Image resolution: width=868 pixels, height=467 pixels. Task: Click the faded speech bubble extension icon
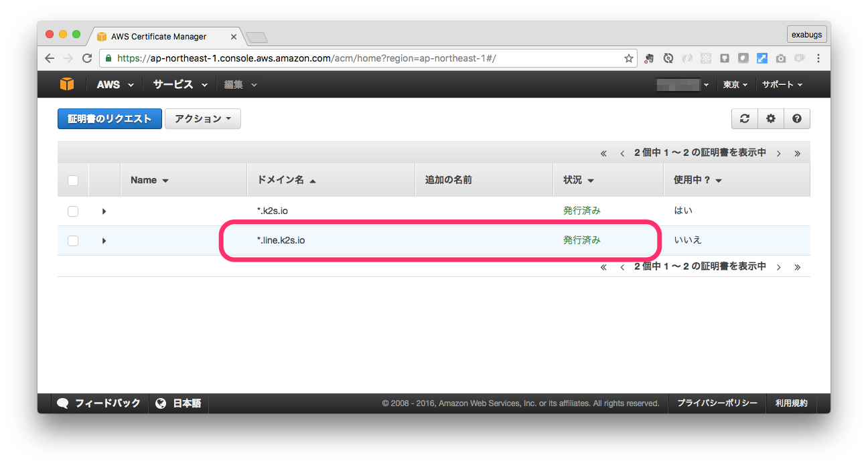click(x=799, y=58)
